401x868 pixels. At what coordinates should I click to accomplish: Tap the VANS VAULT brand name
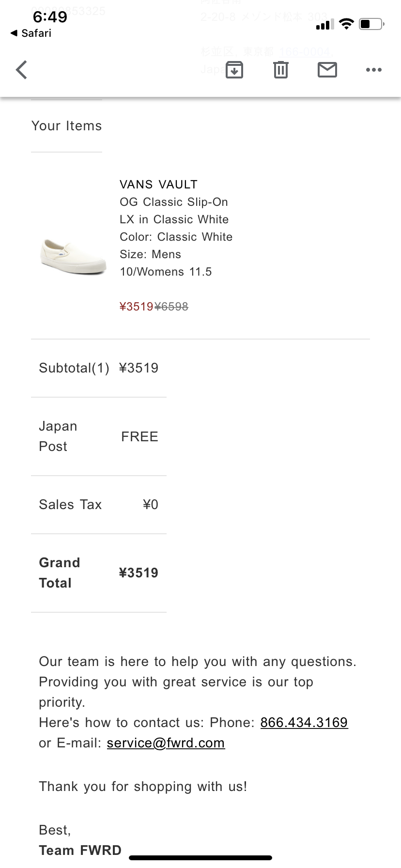tap(158, 184)
